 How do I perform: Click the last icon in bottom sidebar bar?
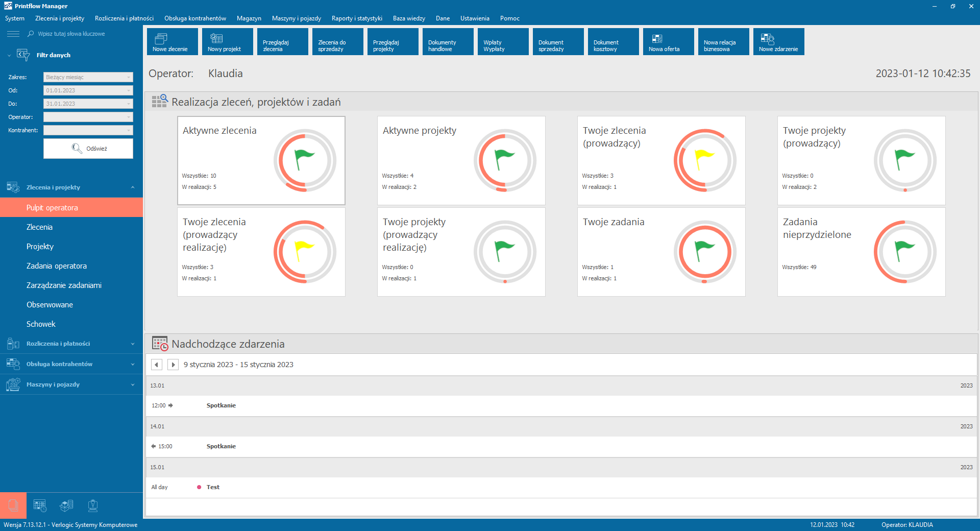pyautogui.click(x=93, y=505)
